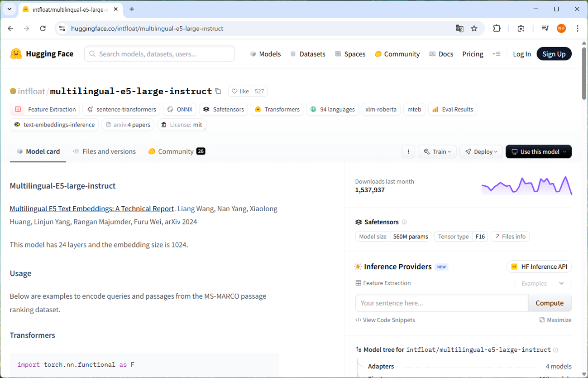Go to Datasets in navigation

click(x=308, y=54)
